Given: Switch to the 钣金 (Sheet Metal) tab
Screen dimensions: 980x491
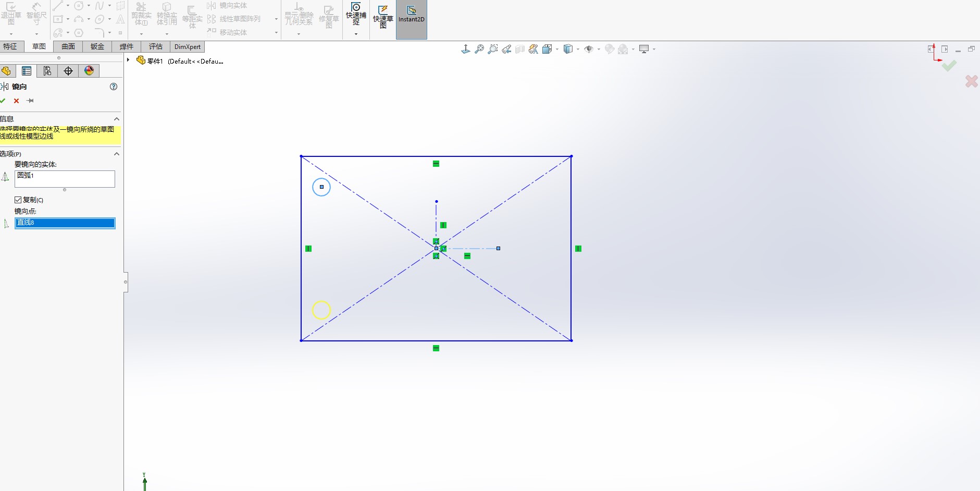Looking at the screenshot, I should pyautogui.click(x=97, y=46).
